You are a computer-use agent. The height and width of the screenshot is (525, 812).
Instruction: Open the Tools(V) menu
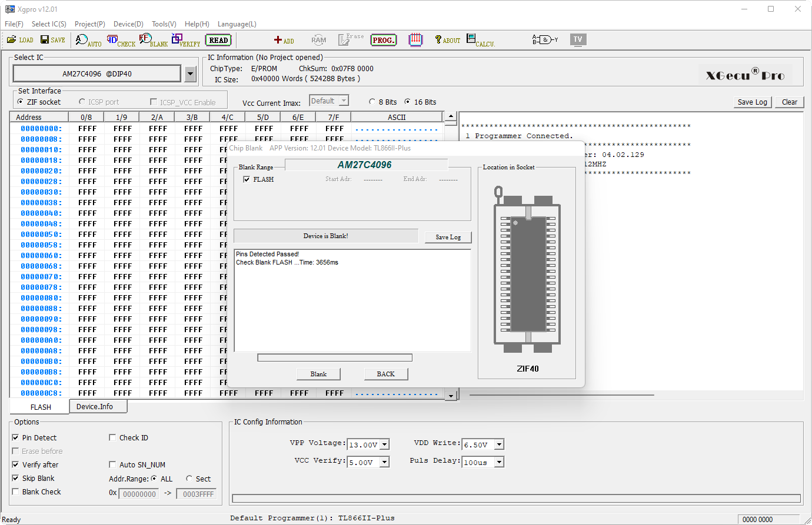pos(164,24)
